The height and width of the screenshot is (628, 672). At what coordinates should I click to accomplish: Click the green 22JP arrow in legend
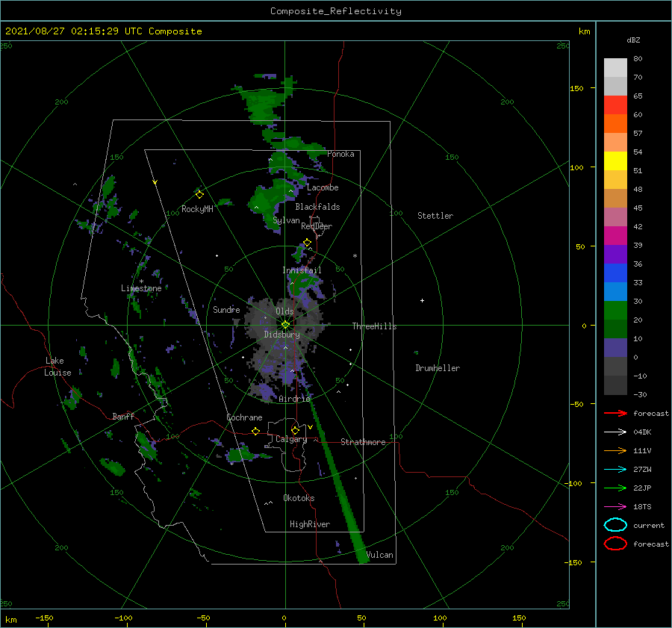(615, 488)
